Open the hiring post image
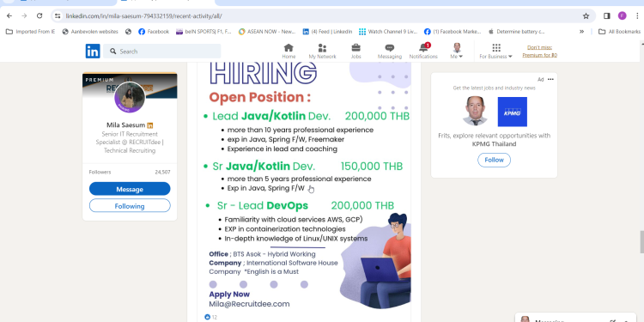The width and height of the screenshot is (644, 322). click(x=304, y=187)
